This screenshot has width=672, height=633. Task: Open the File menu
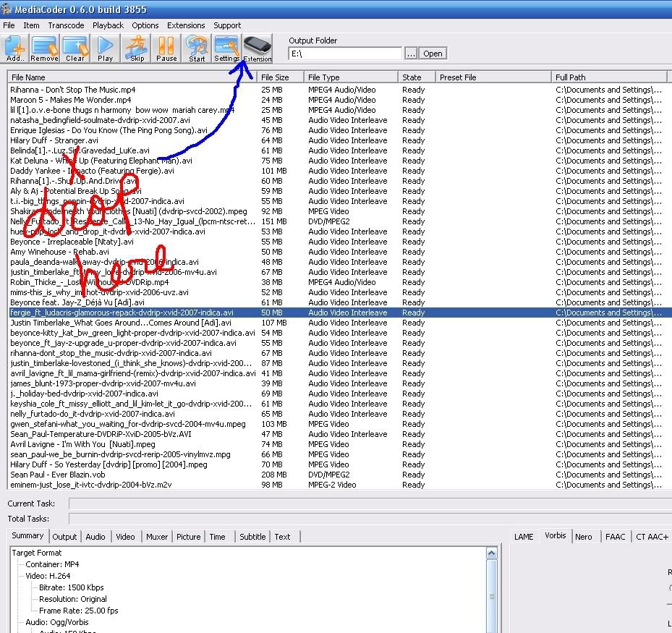pyautogui.click(x=9, y=25)
